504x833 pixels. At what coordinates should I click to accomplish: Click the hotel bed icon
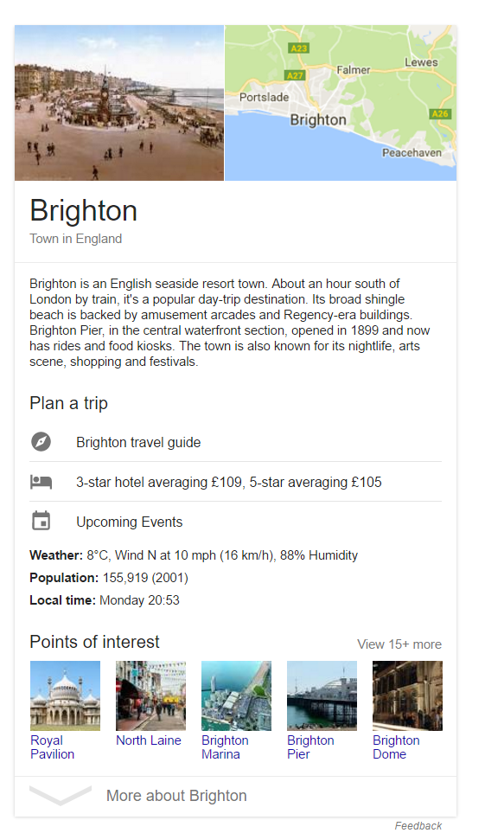41,482
